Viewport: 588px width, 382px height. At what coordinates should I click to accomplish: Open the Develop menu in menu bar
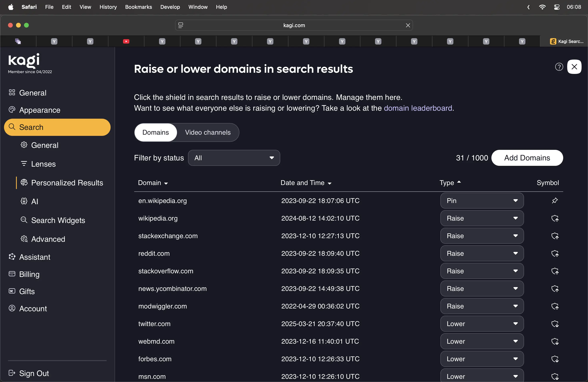[170, 7]
